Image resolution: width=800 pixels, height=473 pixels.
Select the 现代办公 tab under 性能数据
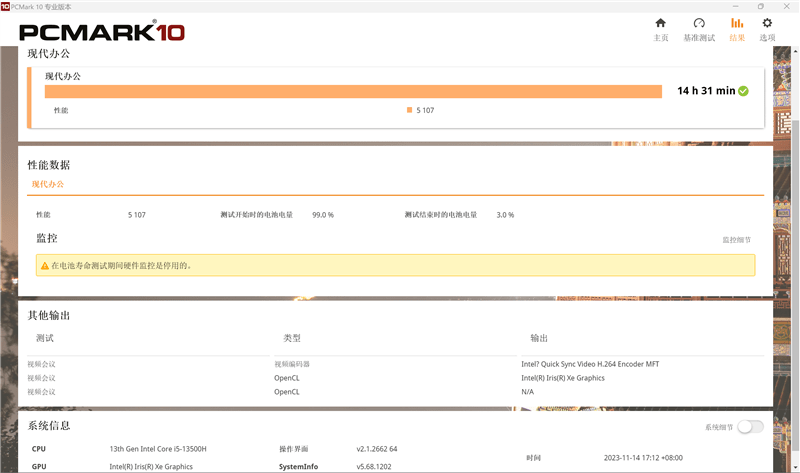[47, 185]
